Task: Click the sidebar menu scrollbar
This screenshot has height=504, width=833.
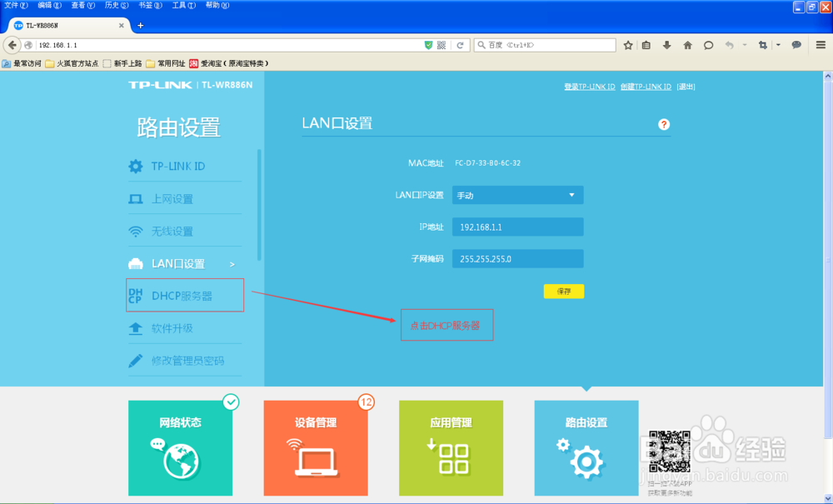Action: (259, 205)
